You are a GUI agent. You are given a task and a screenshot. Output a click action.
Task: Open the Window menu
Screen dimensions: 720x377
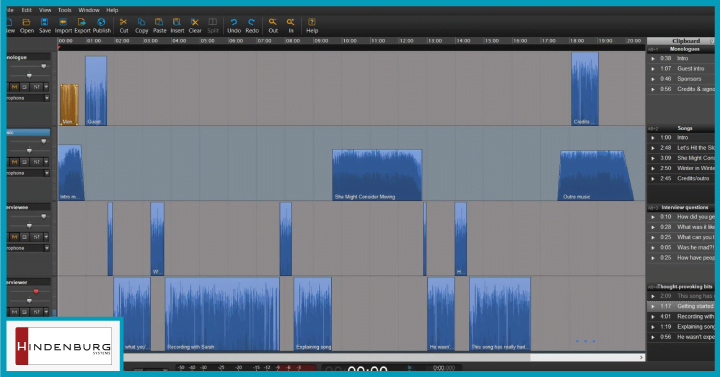[x=89, y=10]
